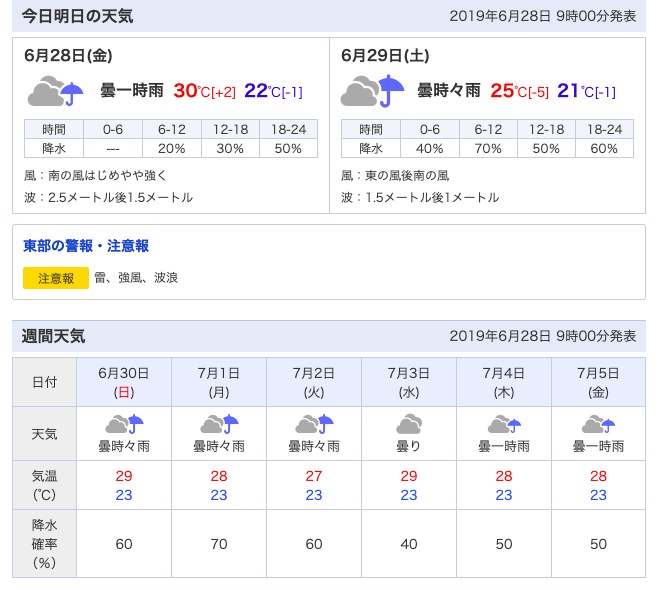Click the 70 rain probability for July 1

click(x=219, y=544)
